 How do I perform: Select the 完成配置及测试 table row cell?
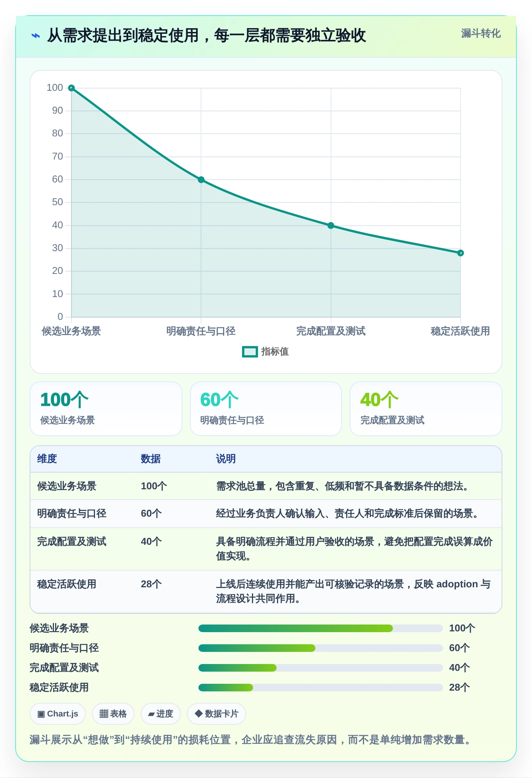72,542
